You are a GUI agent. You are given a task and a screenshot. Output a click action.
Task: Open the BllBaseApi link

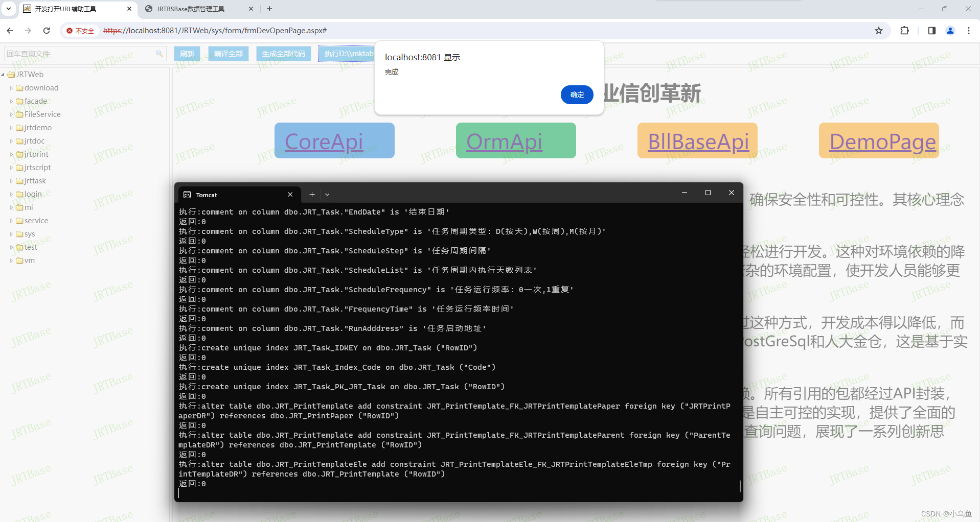tap(698, 141)
